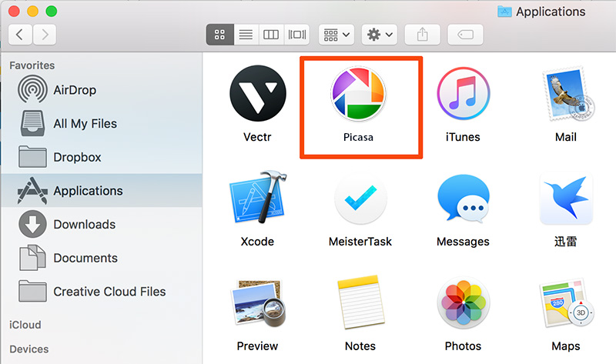The width and height of the screenshot is (616, 364).
Task: Click the Documents icon in sidebar
Action: pos(32,258)
